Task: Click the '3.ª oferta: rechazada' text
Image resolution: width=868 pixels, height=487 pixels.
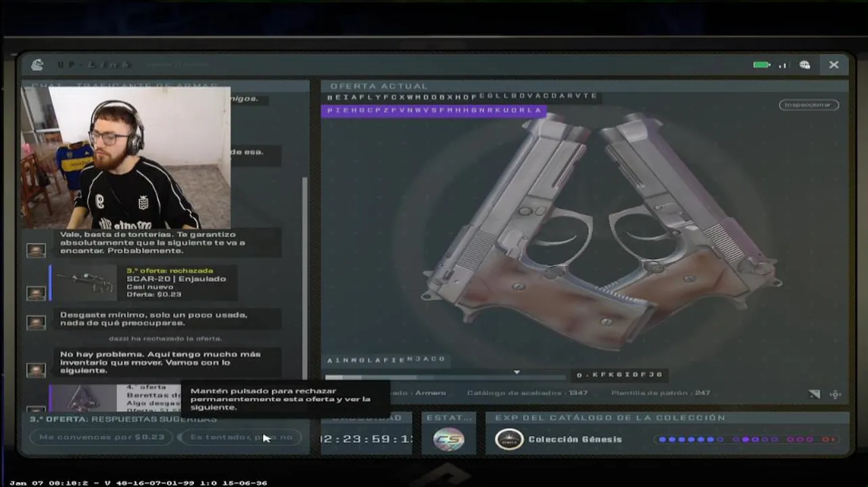Action: click(x=170, y=271)
